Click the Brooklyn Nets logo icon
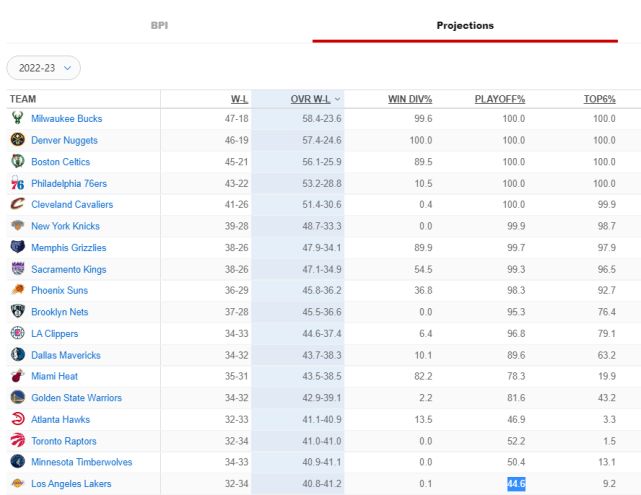The height and width of the screenshot is (495, 641). pyautogui.click(x=17, y=311)
